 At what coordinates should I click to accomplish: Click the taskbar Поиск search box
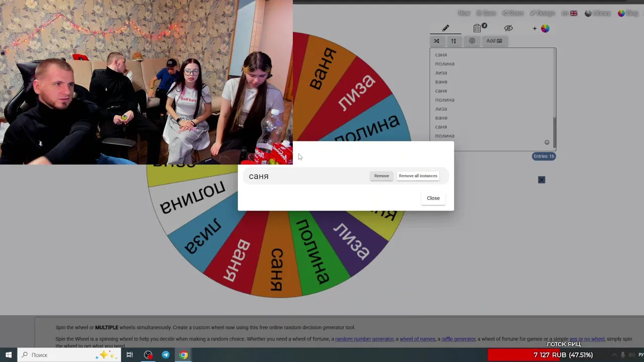(69, 355)
